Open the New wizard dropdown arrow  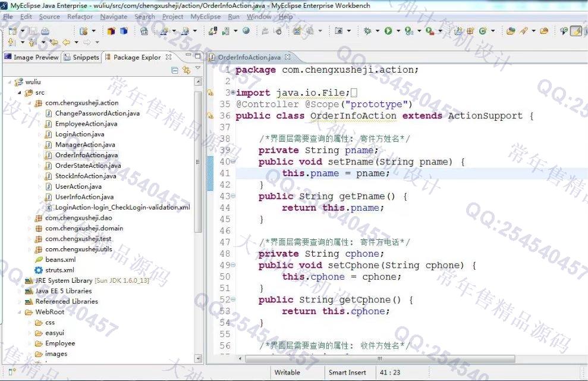click(x=23, y=31)
